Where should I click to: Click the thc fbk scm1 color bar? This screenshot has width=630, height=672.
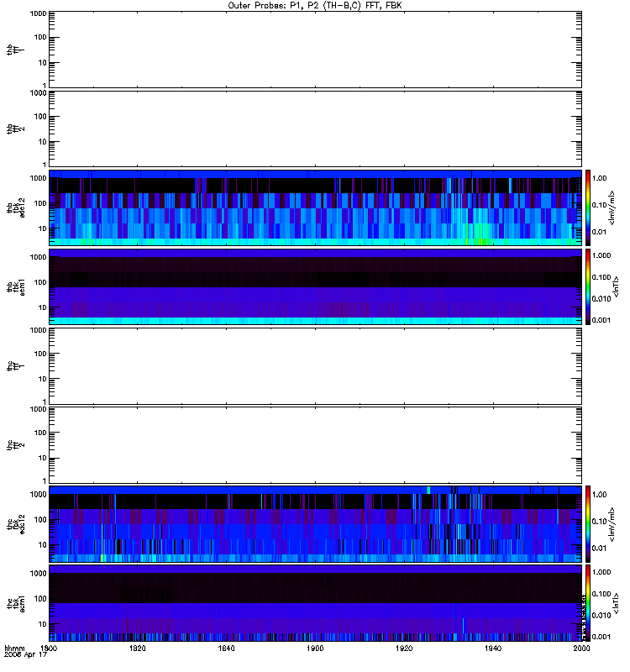(588, 603)
